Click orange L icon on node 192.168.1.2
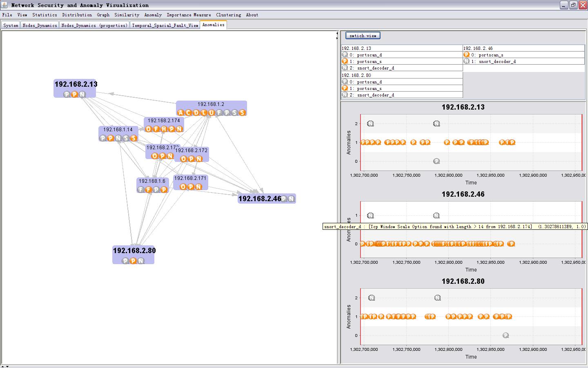588x368 pixels. [x=204, y=112]
